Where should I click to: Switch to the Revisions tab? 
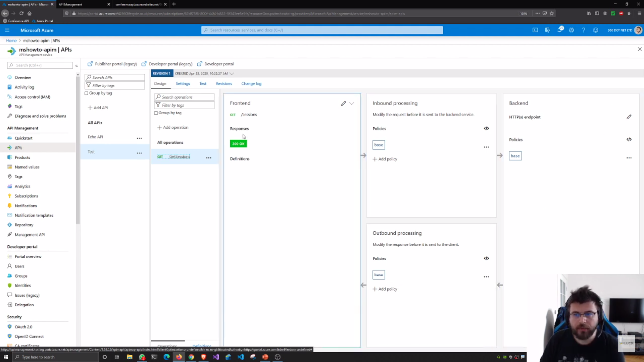point(224,84)
